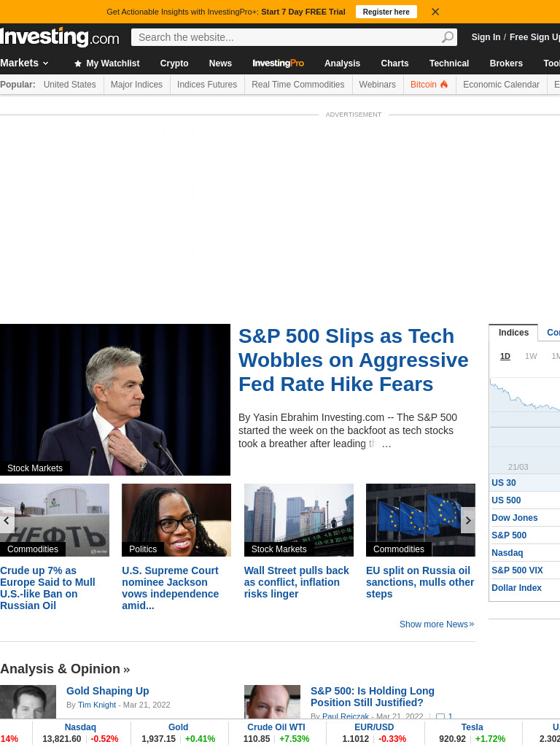
Task: Select Major Indices popular link
Action: pos(136,85)
